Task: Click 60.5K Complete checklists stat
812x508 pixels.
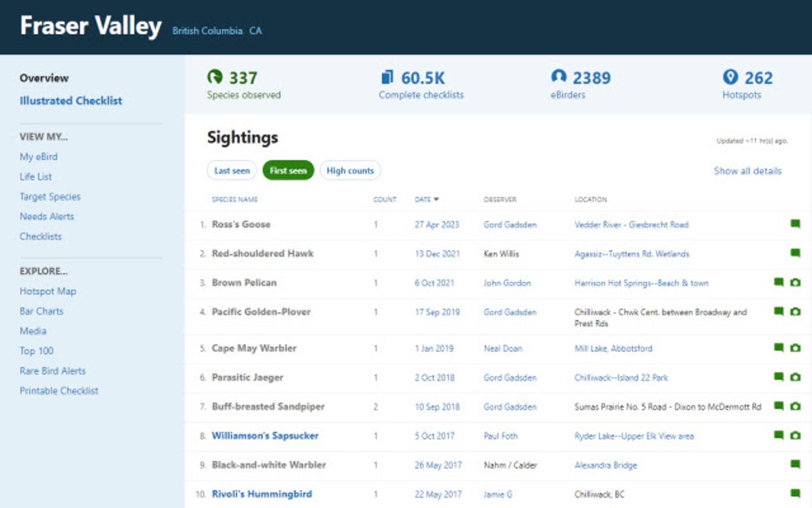Action: click(421, 84)
